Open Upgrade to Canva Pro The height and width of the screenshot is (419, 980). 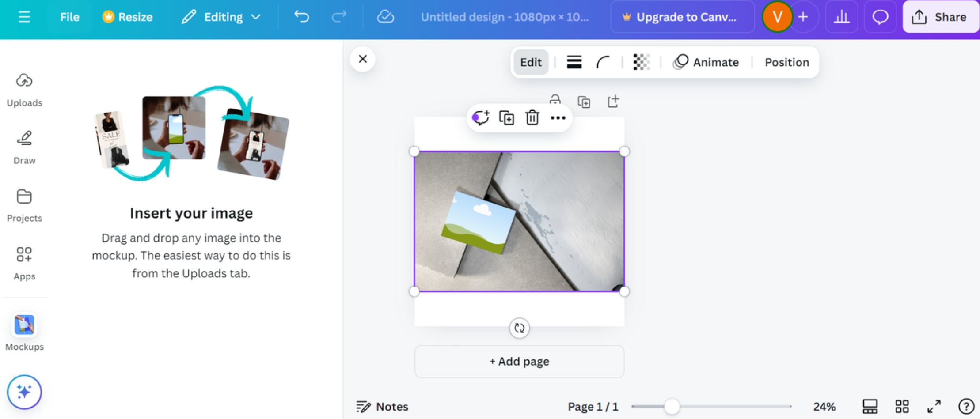(682, 17)
